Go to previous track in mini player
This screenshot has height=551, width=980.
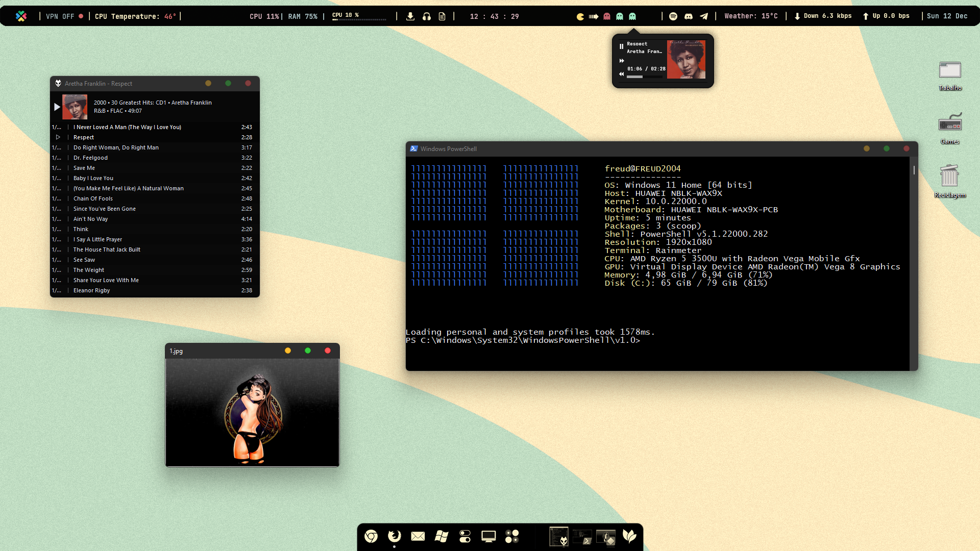pos(622,74)
